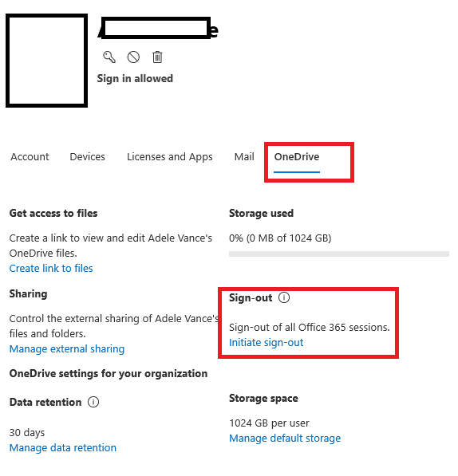Click the '30 days' retention value

[27, 433]
